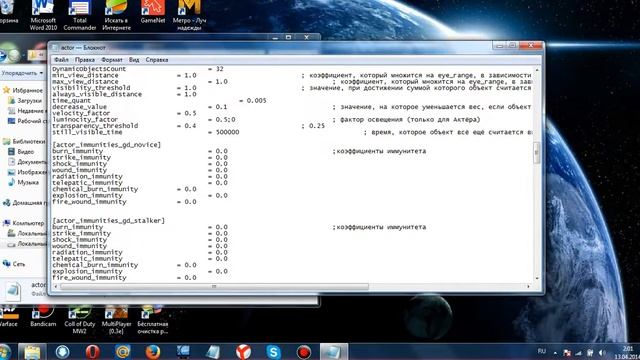Select Искать в Интернете desktop shortcut

[116, 16]
